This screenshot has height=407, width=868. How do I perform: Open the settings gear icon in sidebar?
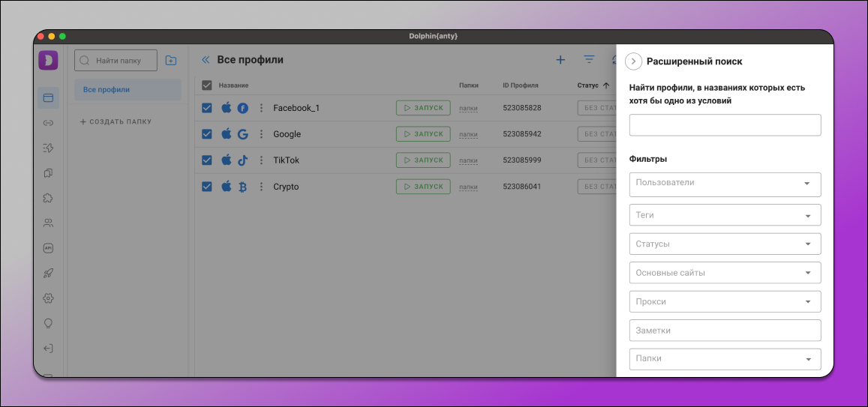[x=48, y=298]
